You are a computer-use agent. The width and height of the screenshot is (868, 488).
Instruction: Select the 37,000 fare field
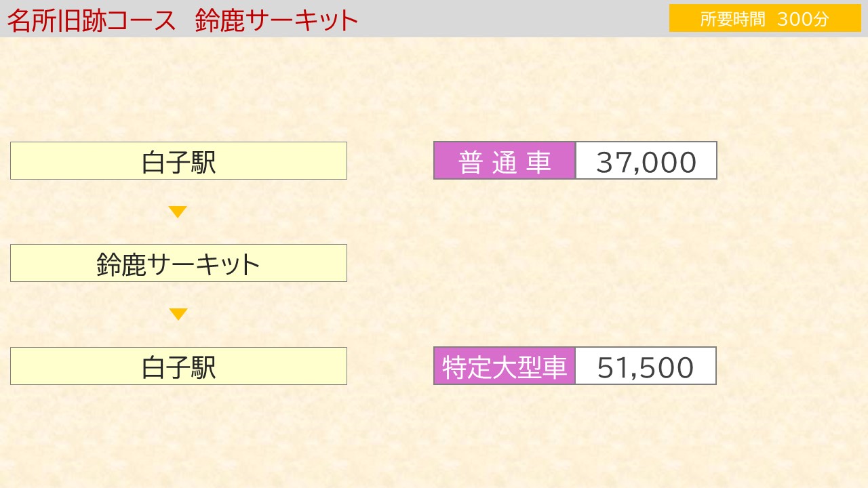[x=646, y=161]
